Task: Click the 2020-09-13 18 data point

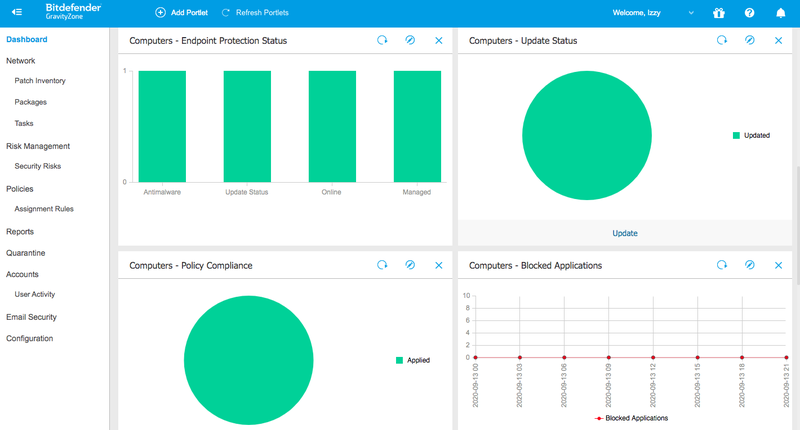Action: 742,358
